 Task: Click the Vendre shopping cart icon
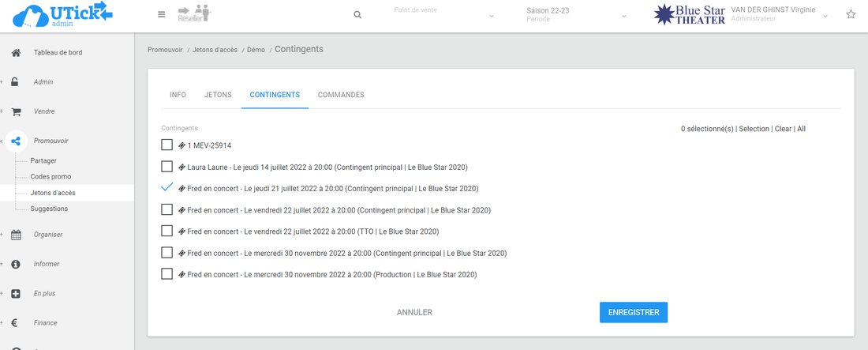click(x=16, y=111)
